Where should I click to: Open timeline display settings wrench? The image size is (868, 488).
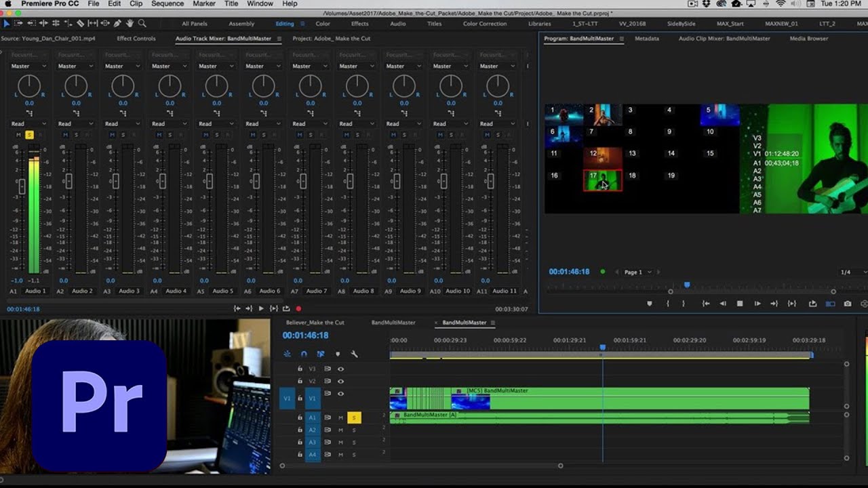pos(354,354)
